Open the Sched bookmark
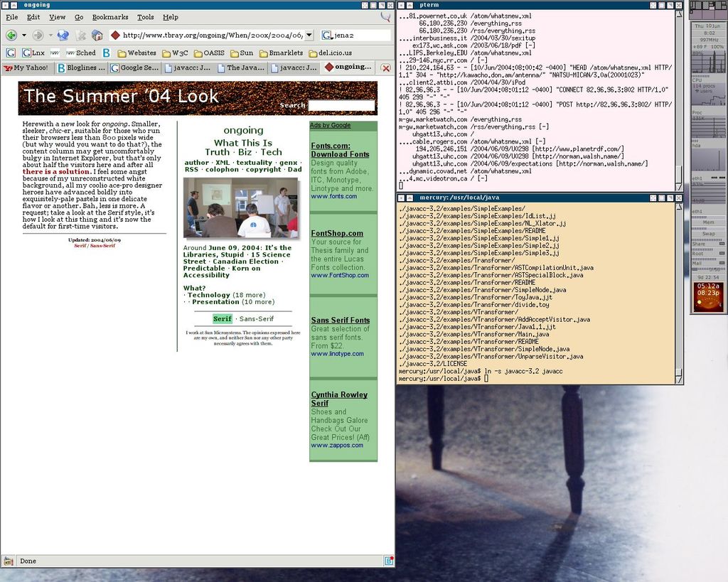The width and height of the screenshot is (728, 582). [x=81, y=53]
